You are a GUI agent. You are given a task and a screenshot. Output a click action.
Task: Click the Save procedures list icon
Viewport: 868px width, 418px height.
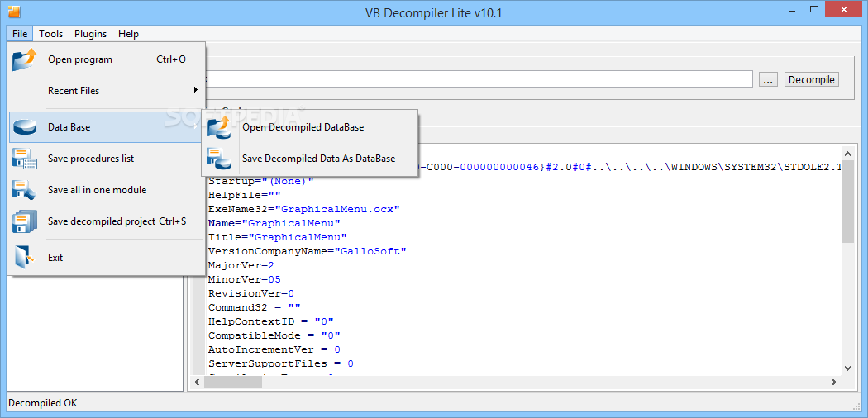pos(24,159)
